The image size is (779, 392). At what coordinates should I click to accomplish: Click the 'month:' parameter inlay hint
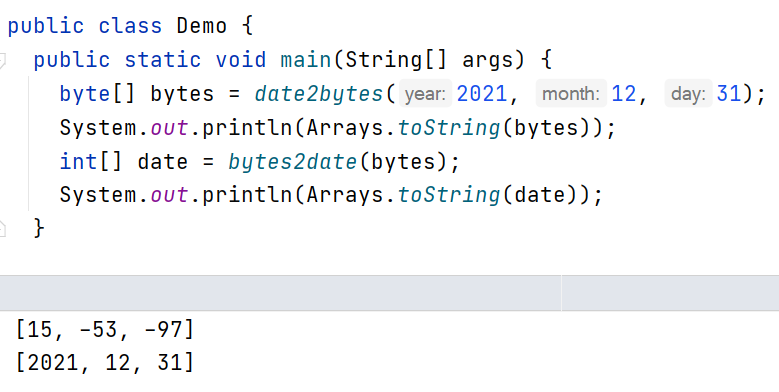[x=571, y=93]
